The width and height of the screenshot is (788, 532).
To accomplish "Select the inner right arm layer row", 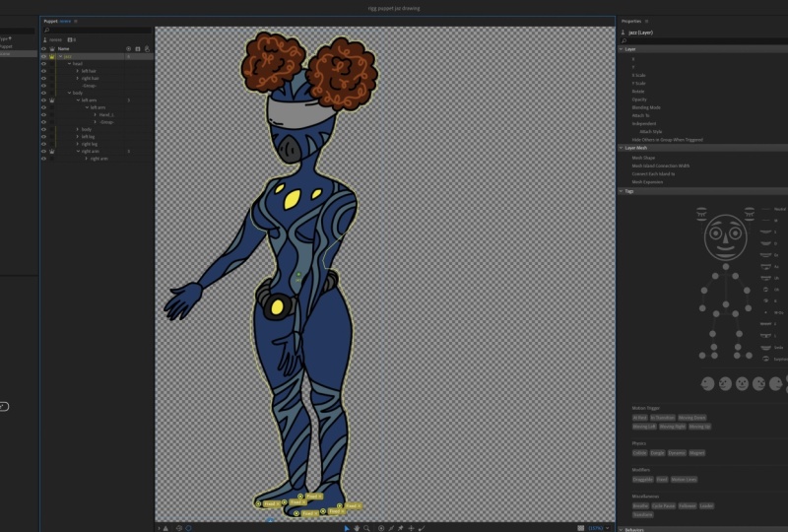I will 97,159.
